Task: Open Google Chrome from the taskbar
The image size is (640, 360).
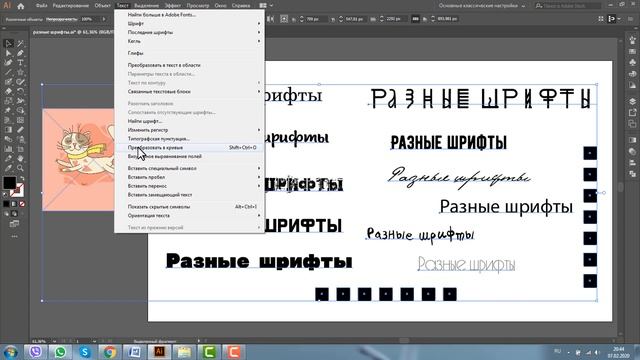Action: click(109, 352)
